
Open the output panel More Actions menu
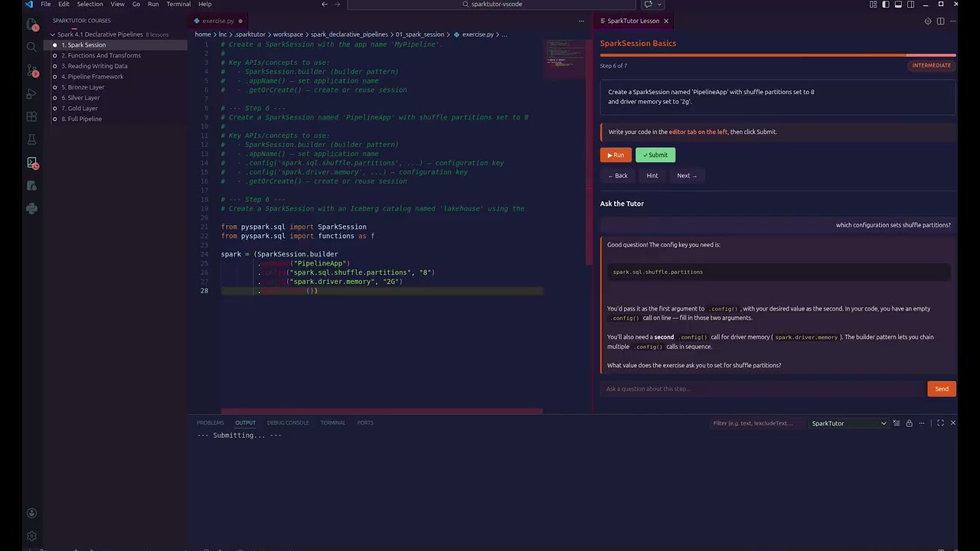922,423
